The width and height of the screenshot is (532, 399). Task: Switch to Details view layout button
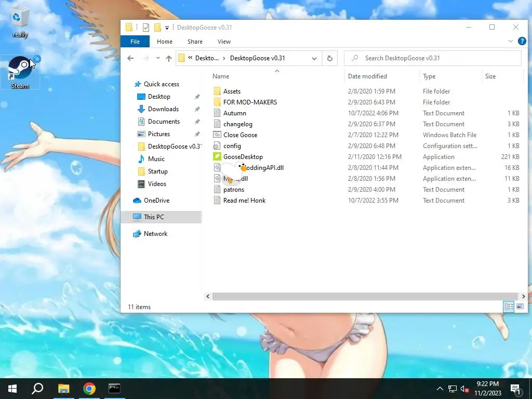coord(509,307)
